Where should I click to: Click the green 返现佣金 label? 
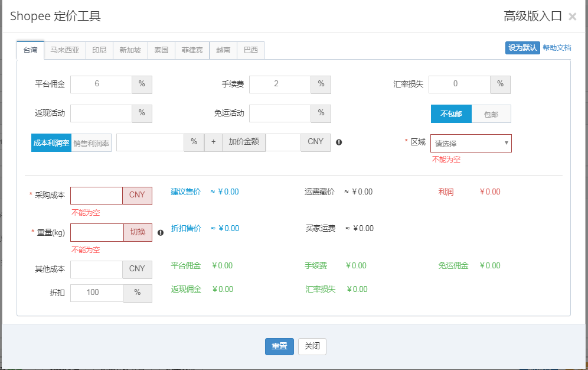point(186,289)
